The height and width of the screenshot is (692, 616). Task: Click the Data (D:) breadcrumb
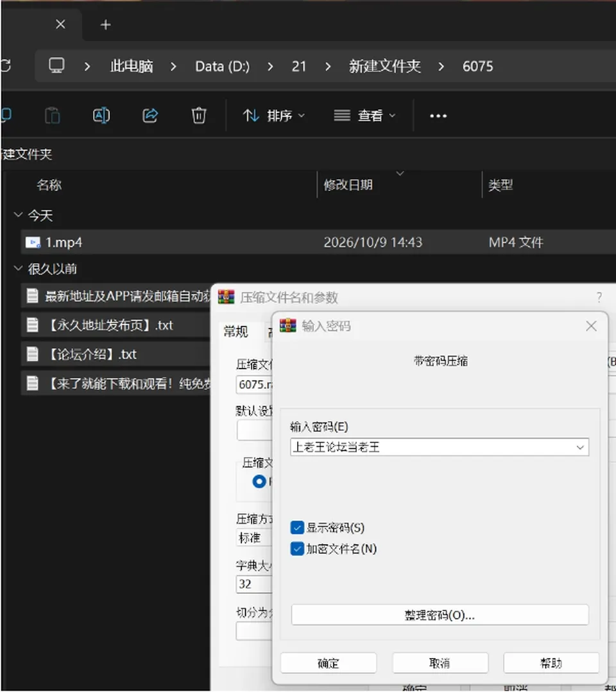pyautogui.click(x=223, y=66)
